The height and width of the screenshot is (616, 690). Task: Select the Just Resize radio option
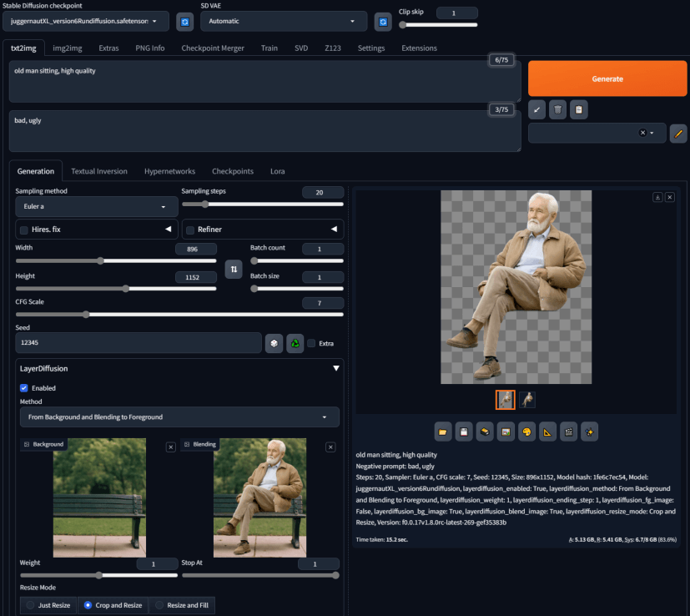pyautogui.click(x=31, y=605)
